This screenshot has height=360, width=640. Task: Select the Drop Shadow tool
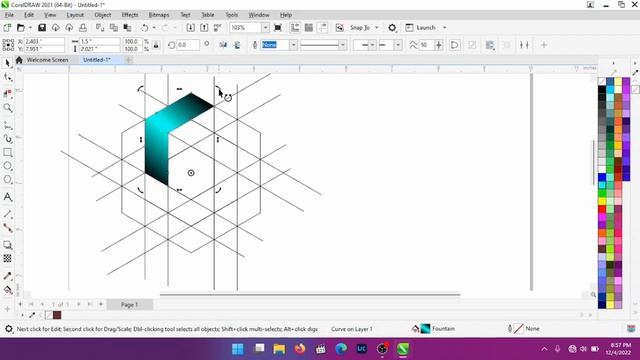pos(7,245)
